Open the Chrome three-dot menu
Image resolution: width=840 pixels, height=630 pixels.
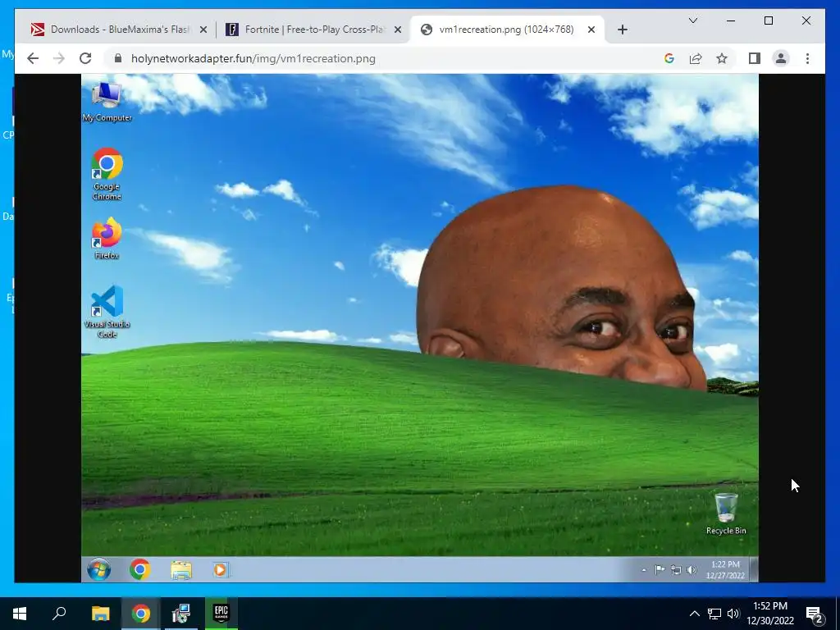coord(807,58)
